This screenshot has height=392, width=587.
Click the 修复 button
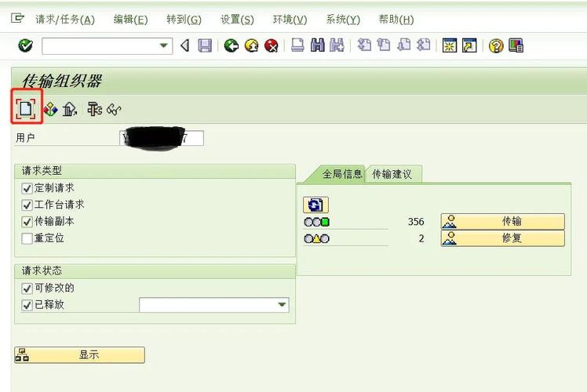[x=503, y=238]
